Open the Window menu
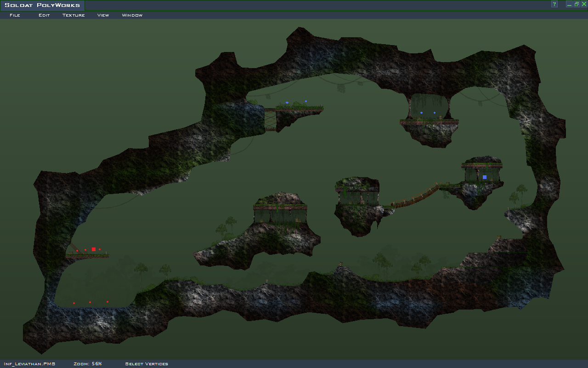The height and width of the screenshot is (368, 588). 132,15
